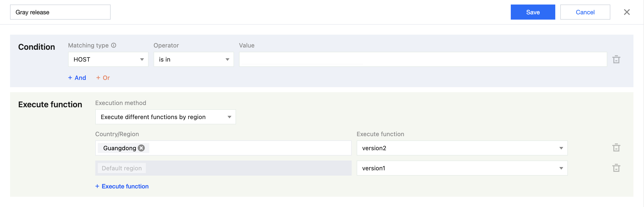Delete the HOST condition row
This screenshot has height=207, width=644.
[x=616, y=60]
